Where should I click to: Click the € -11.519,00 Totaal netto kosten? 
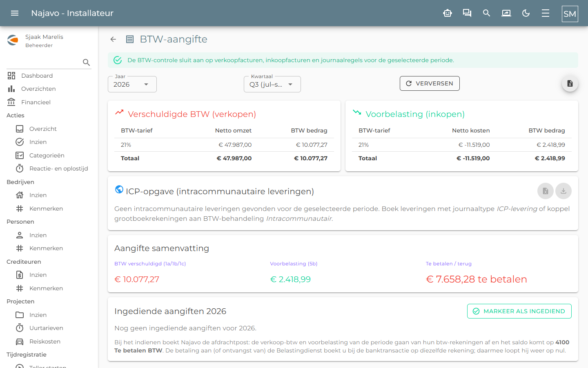click(473, 158)
